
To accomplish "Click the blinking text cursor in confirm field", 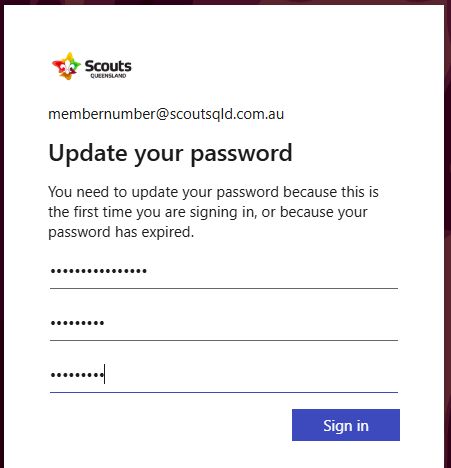I will click(x=105, y=374).
